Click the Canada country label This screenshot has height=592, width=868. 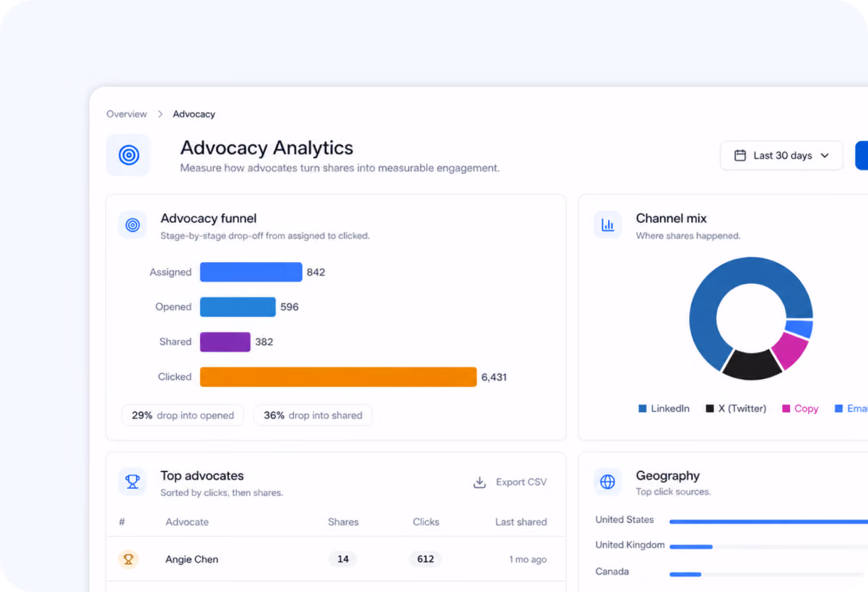(612, 572)
